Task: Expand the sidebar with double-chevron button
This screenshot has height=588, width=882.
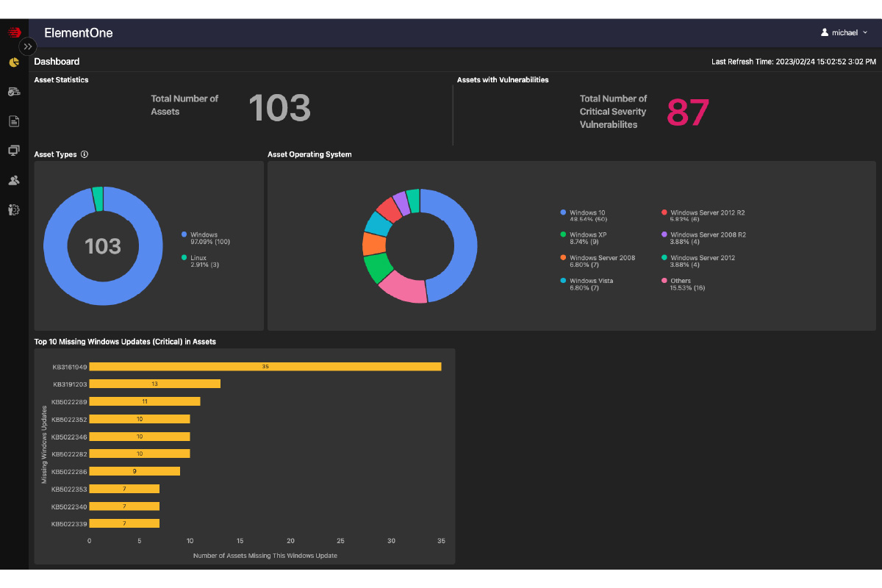Action: (x=28, y=46)
